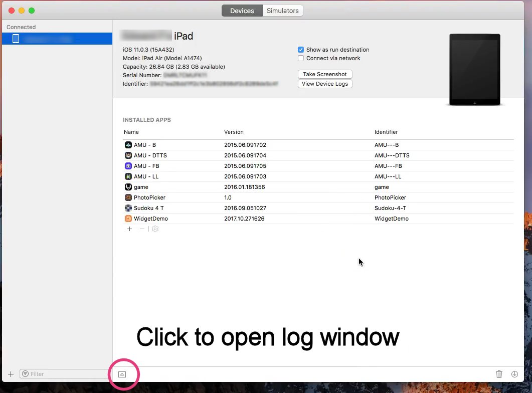This screenshot has width=532, height=393.
Task: Click version 2016.09.051027
Action: pyautogui.click(x=245, y=208)
